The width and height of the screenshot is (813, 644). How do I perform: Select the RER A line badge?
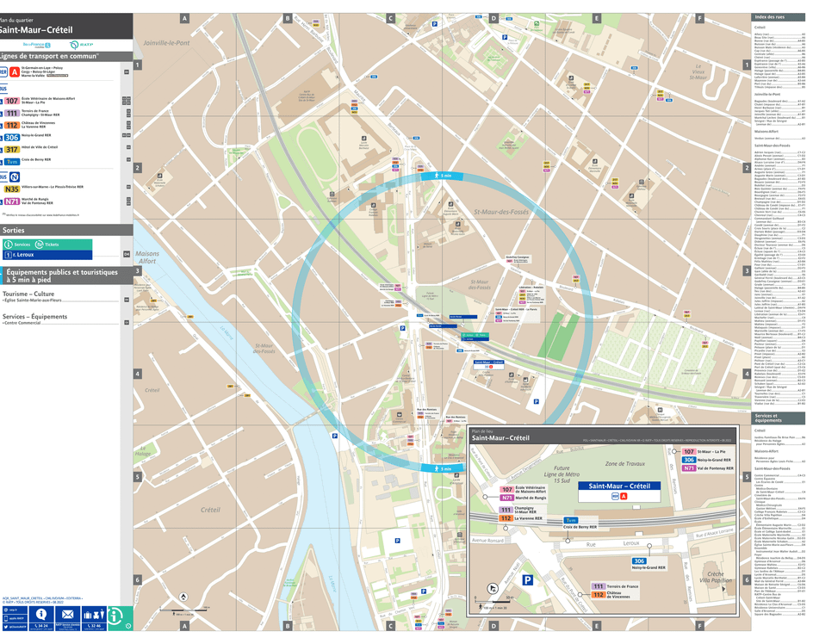tap(14, 72)
